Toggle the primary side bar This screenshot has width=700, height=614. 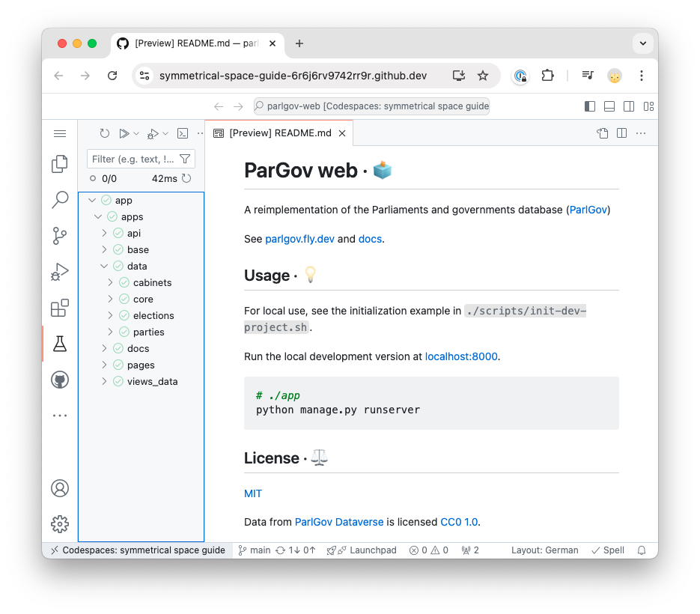click(590, 106)
